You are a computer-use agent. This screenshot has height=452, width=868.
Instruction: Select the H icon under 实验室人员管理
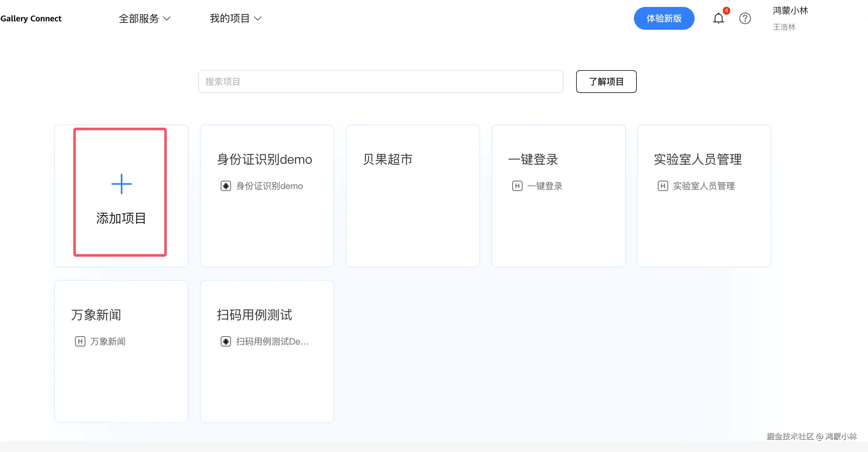point(663,186)
